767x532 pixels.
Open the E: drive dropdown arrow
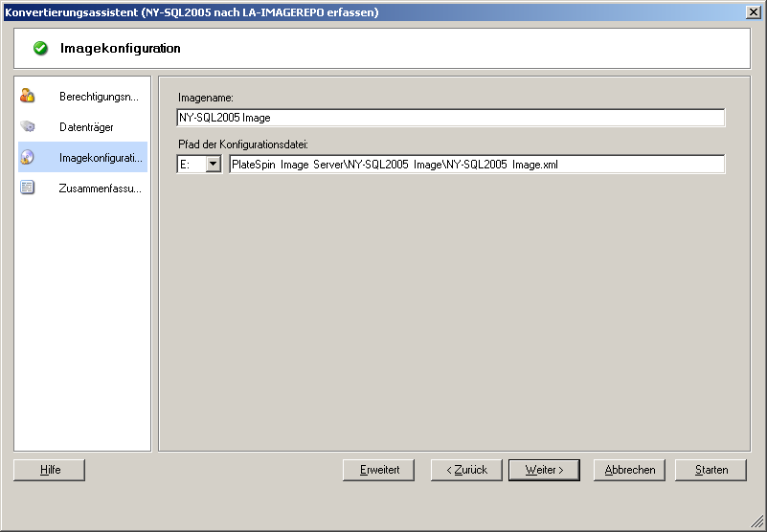214,164
